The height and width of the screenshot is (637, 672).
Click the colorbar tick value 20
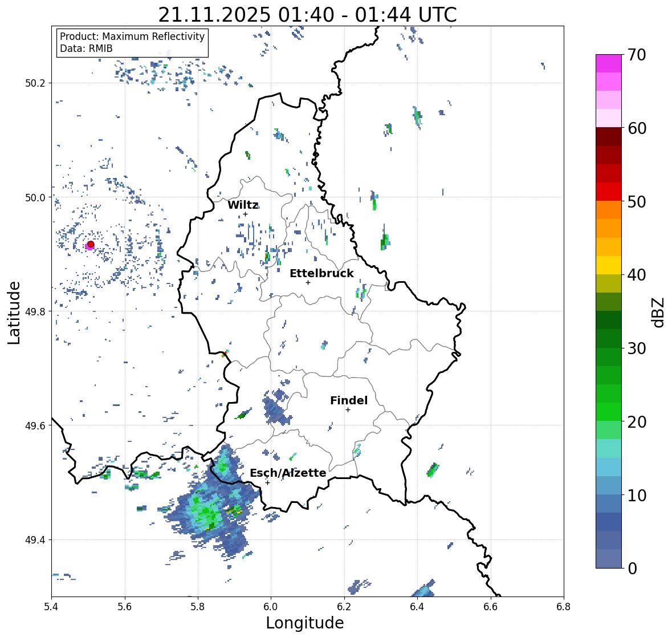pyautogui.click(x=637, y=422)
